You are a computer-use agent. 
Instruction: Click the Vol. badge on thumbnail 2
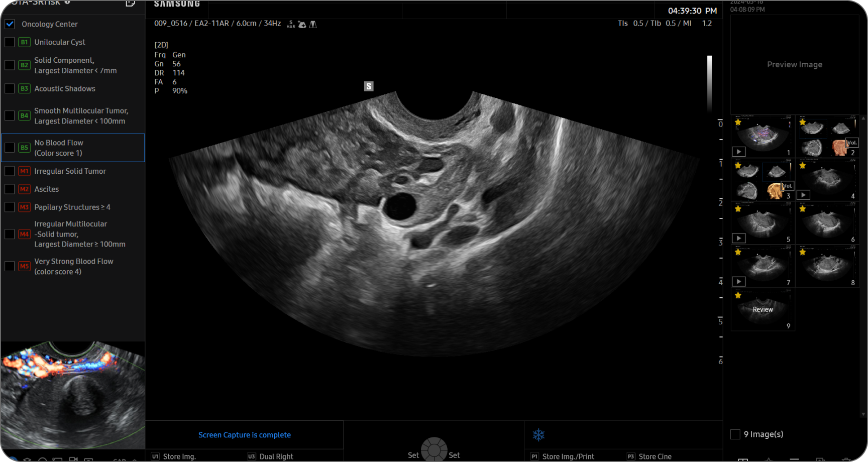click(851, 143)
